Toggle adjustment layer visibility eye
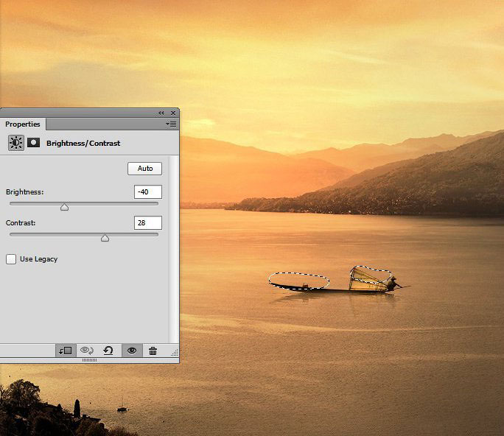This screenshot has height=436, width=504. 132,351
